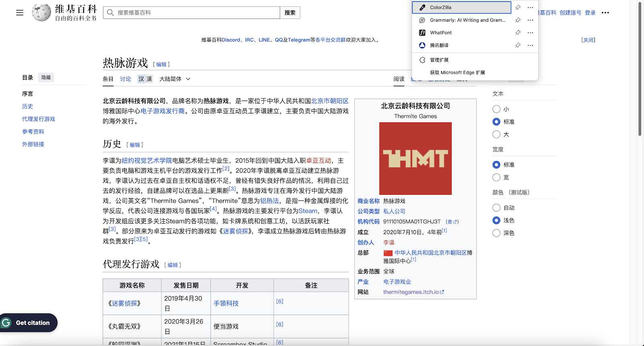Select 浅色 color mode

click(x=496, y=220)
